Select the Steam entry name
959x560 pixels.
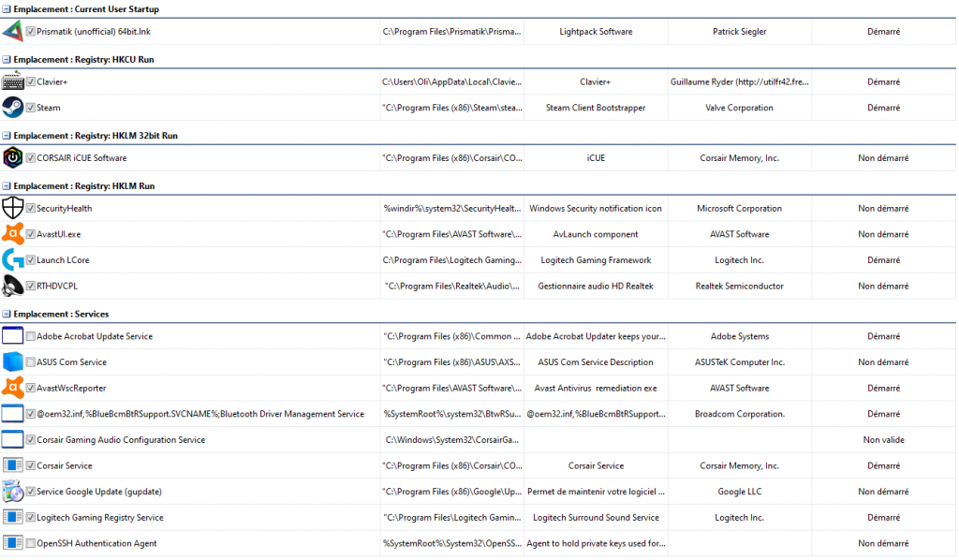click(49, 107)
